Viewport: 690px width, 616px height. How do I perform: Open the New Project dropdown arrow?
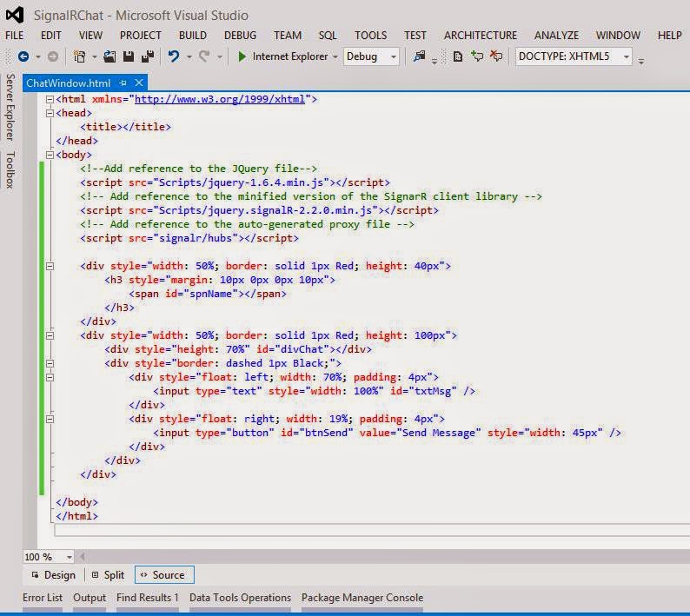(x=94, y=56)
